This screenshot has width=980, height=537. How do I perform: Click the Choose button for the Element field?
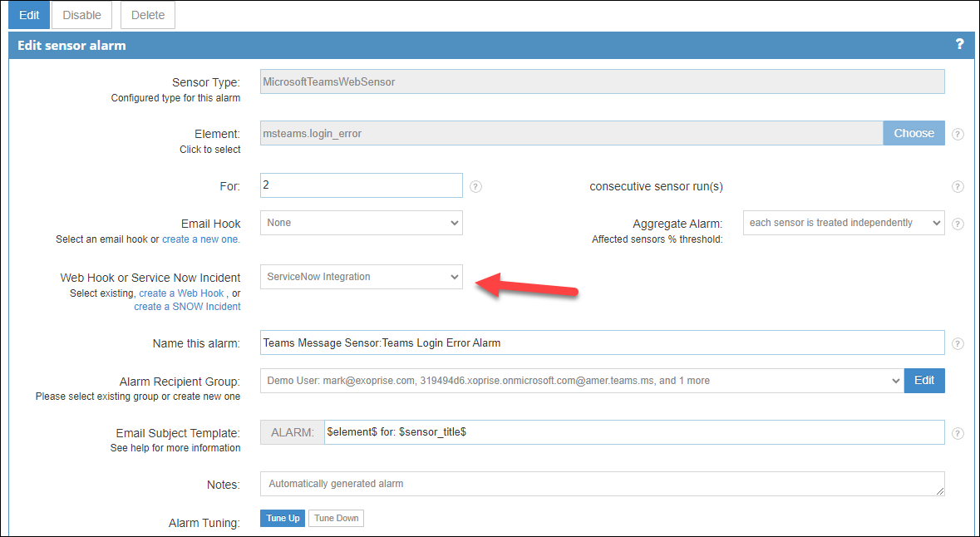914,132
